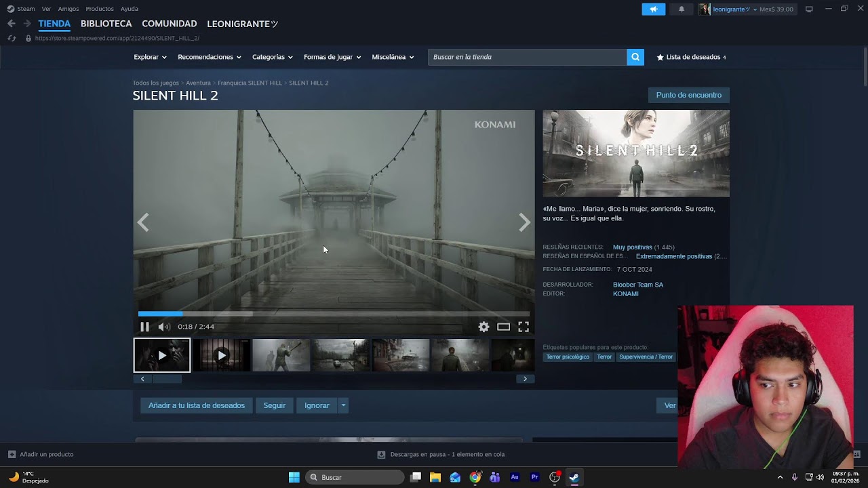The width and height of the screenshot is (868, 488).
Task: Open the Steam announcements megaphone
Action: pos(654,9)
